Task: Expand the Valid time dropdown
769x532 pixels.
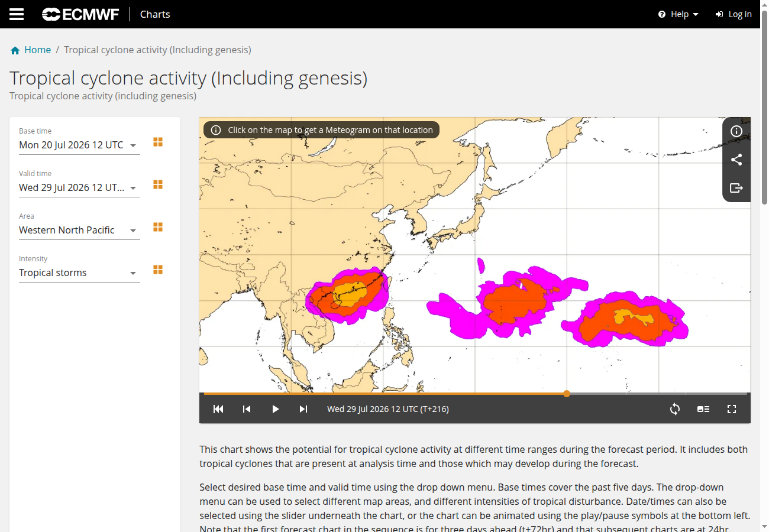Action: [x=79, y=187]
